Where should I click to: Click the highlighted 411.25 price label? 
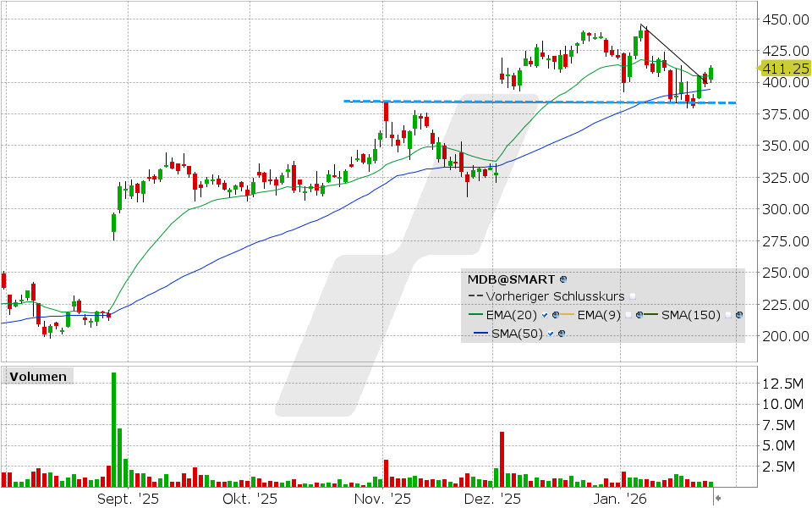click(785, 69)
